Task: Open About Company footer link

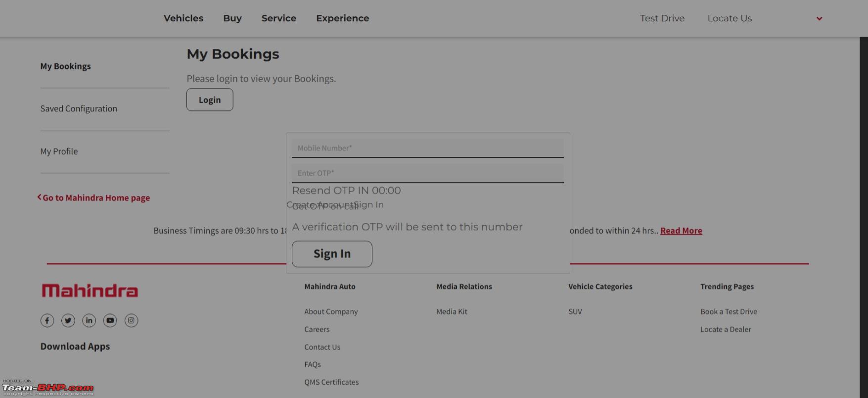Action: [x=331, y=311]
